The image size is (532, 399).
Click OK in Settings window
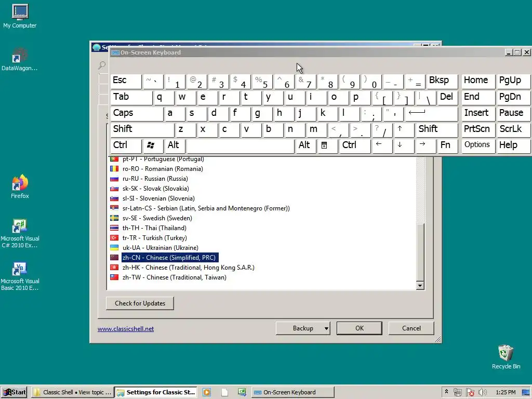360,328
